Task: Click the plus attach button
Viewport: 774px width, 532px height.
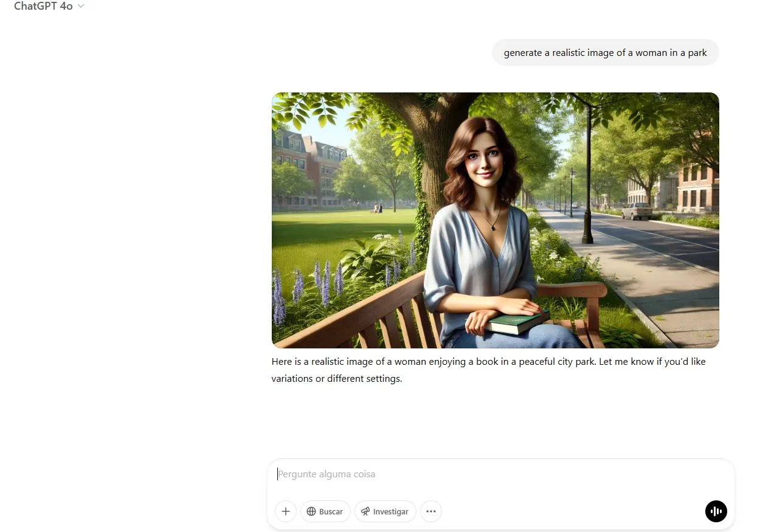Action: [285, 511]
